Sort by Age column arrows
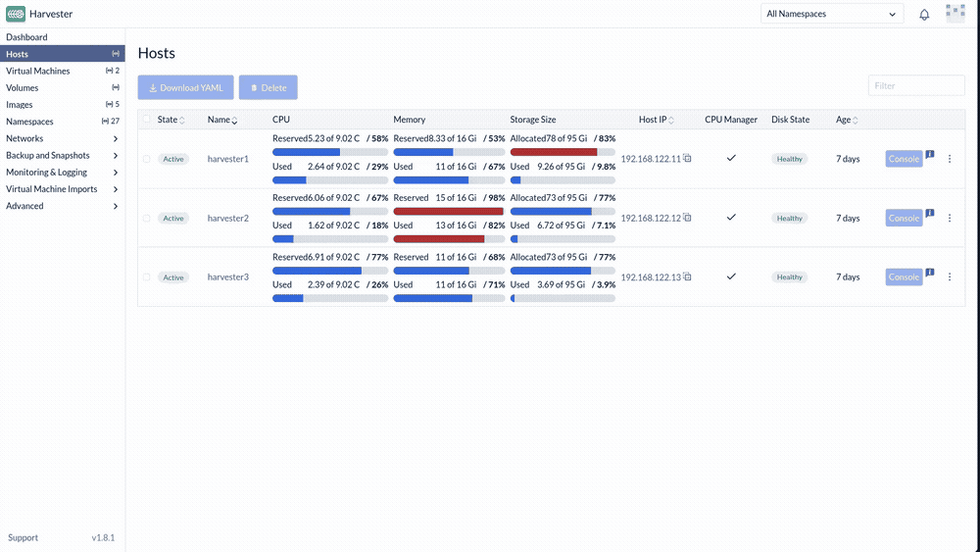This screenshot has height=552, width=980. [855, 120]
